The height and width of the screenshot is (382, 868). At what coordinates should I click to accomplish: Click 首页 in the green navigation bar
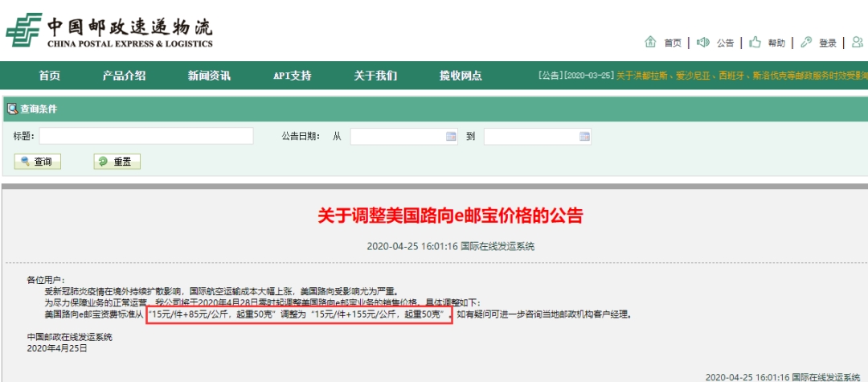tap(49, 76)
